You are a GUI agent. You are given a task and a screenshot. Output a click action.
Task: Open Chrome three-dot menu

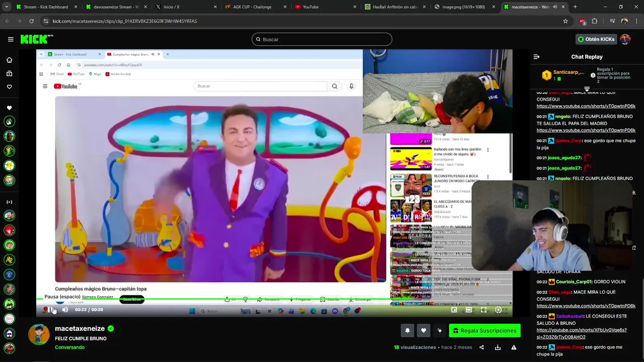pyautogui.click(x=636, y=21)
